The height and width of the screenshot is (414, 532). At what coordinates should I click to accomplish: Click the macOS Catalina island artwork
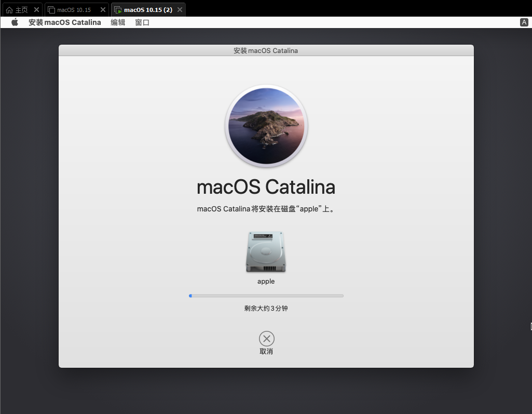266,126
